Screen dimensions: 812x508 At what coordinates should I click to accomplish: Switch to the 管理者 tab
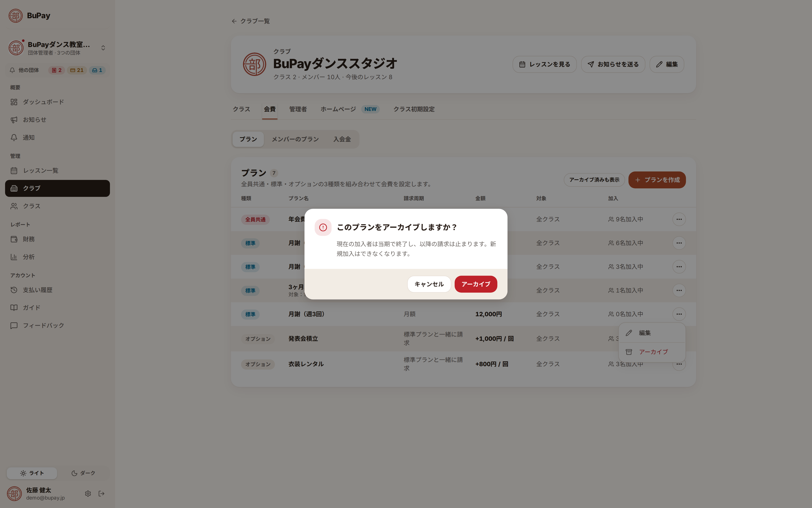(298, 109)
